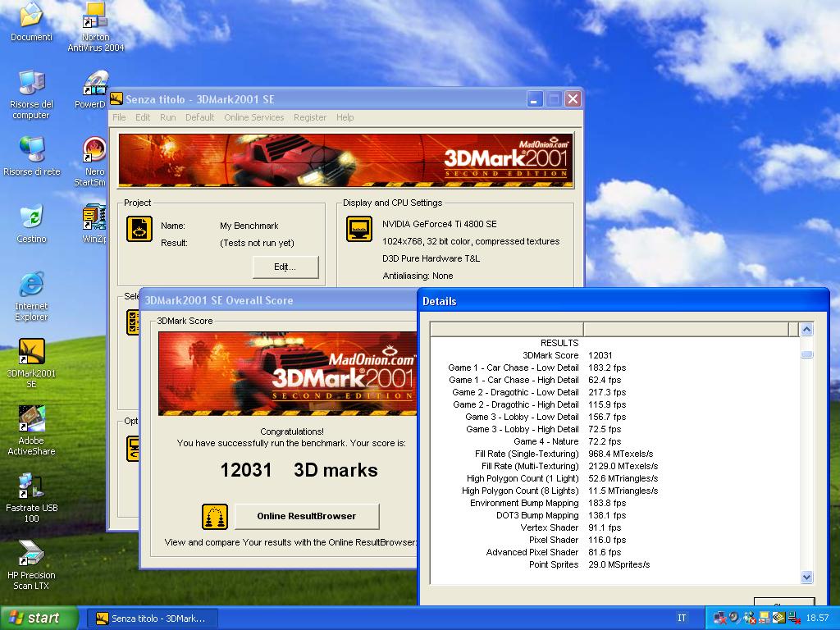Screen dimensions: 840x630
Task: Click 3DMark2001 SE title bar icon
Action: pyautogui.click(x=116, y=98)
